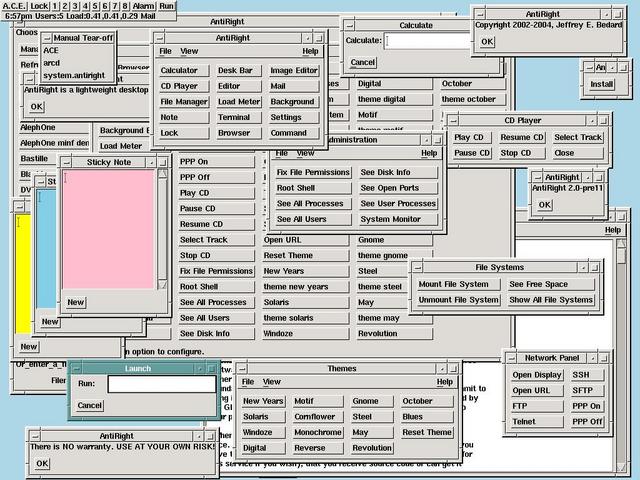Click the Alarm button in top bar
The width and height of the screenshot is (640, 480).
click(x=144, y=6)
